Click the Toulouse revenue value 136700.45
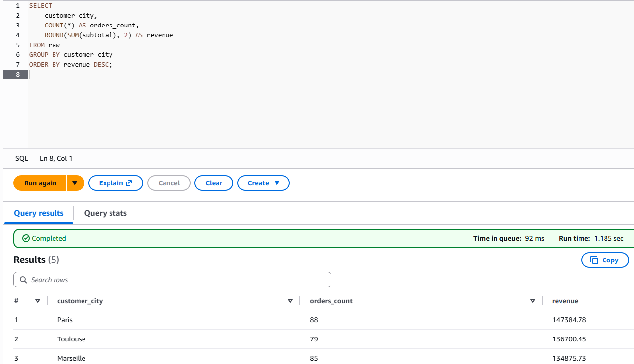Screen dimensions: 634x364 [x=569, y=339]
